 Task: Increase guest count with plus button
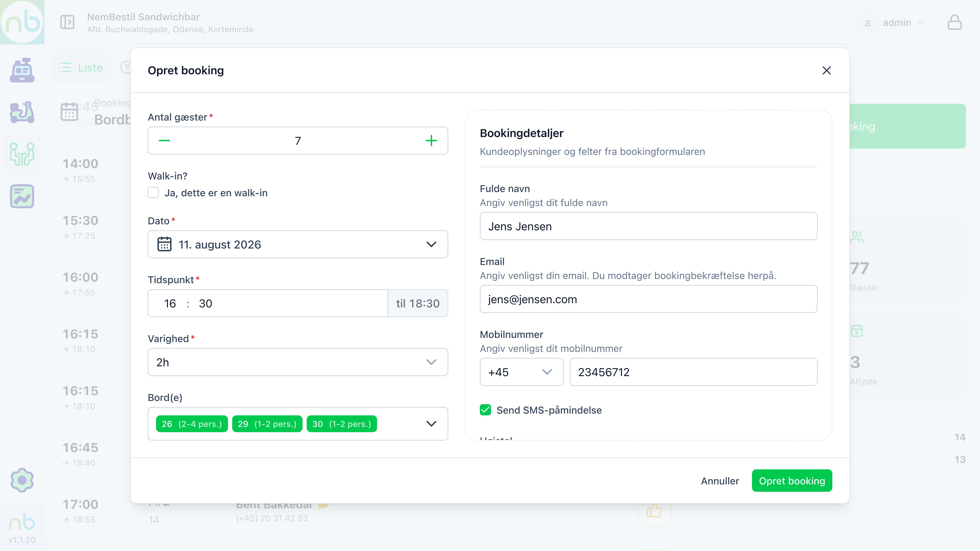pos(431,141)
